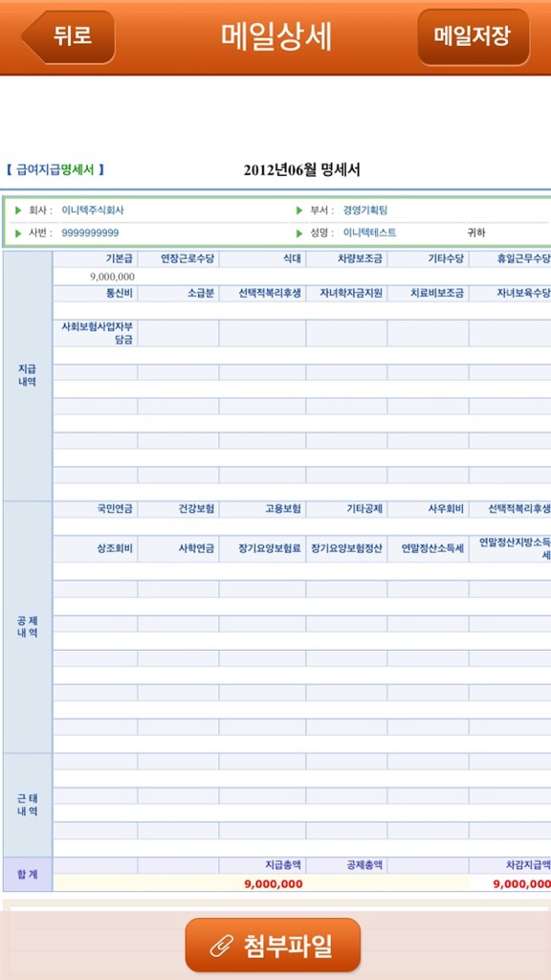Select the 장기요양보험정산 header cell

point(346,548)
